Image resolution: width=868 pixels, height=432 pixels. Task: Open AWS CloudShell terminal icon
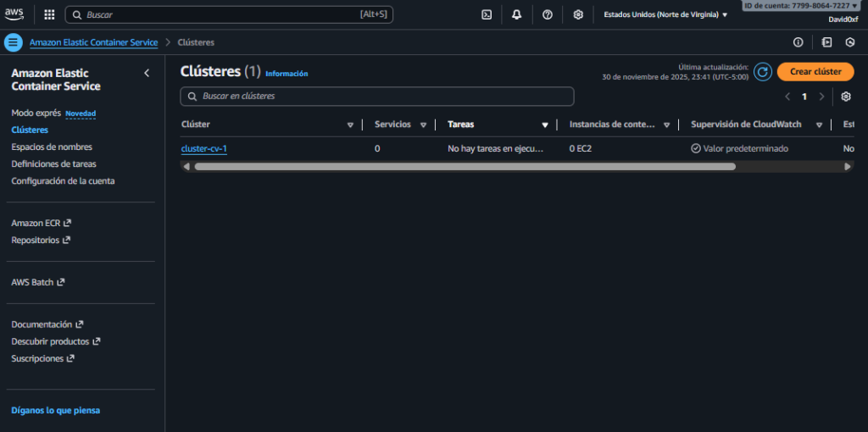click(x=487, y=14)
